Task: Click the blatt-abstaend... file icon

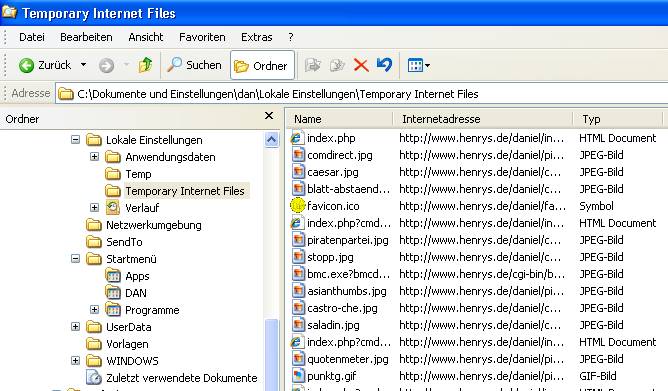Action: (298, 189)
